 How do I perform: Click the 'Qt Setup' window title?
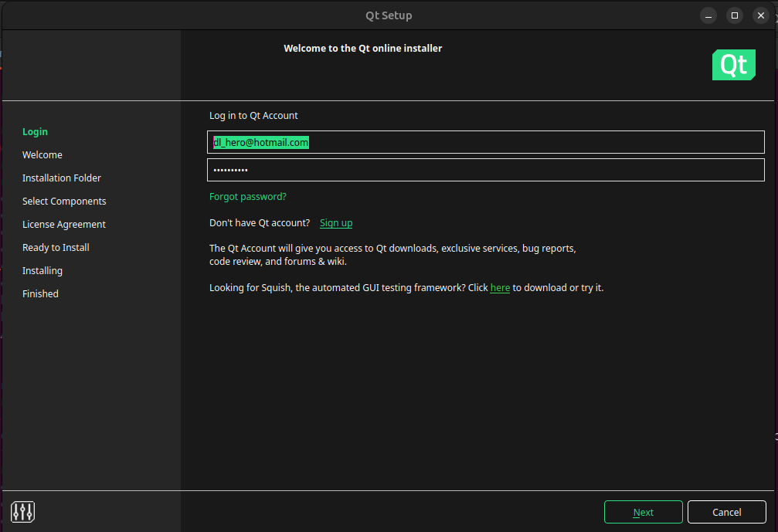pos(389,16)
